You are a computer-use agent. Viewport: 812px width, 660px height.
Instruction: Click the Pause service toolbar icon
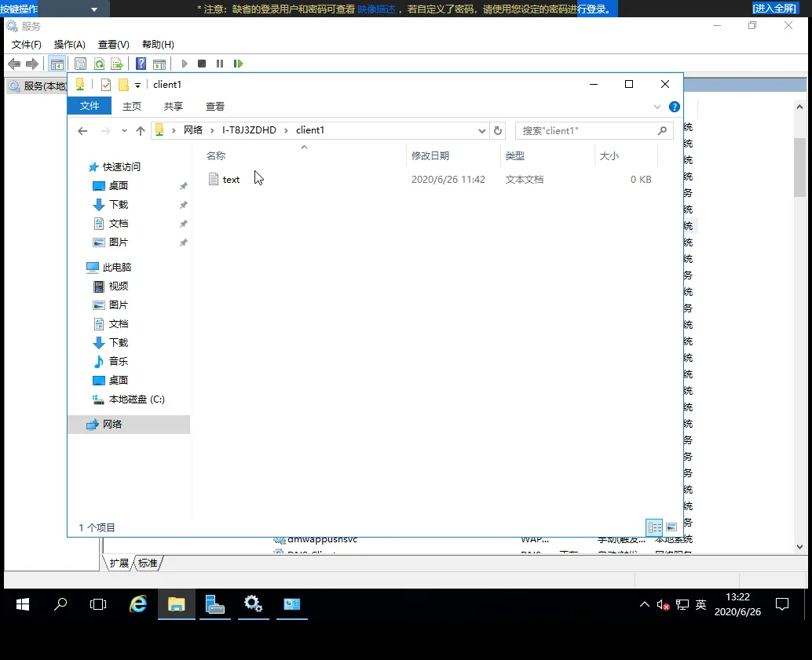point(220,64)
